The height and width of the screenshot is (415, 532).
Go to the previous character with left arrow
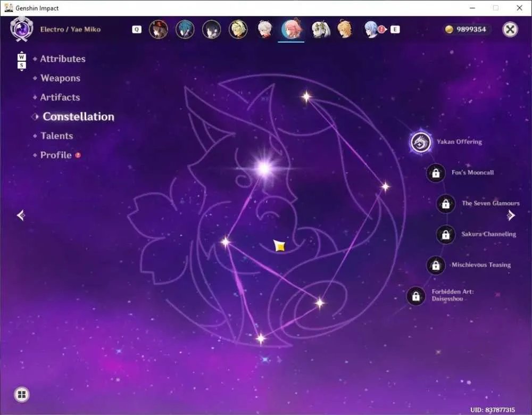21,215
